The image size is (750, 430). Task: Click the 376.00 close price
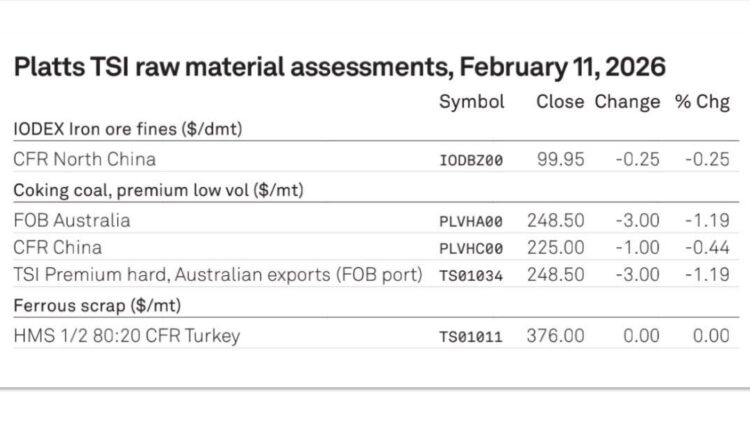tap(556, 336)
